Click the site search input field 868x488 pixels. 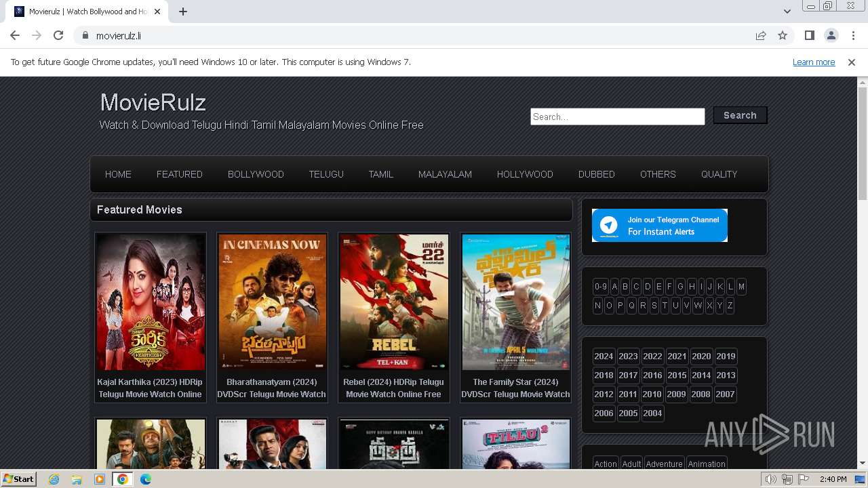pyautogui.click(x=618, y=117)
